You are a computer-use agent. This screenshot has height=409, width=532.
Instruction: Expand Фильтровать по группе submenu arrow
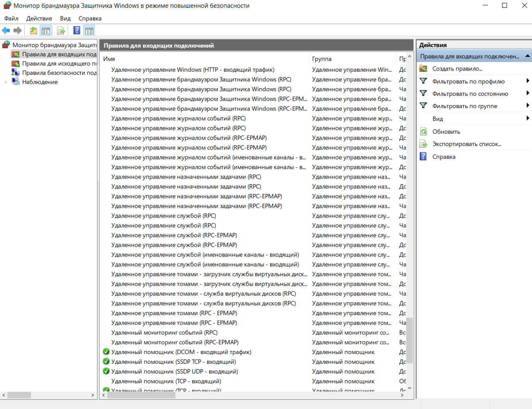[527, 106]
